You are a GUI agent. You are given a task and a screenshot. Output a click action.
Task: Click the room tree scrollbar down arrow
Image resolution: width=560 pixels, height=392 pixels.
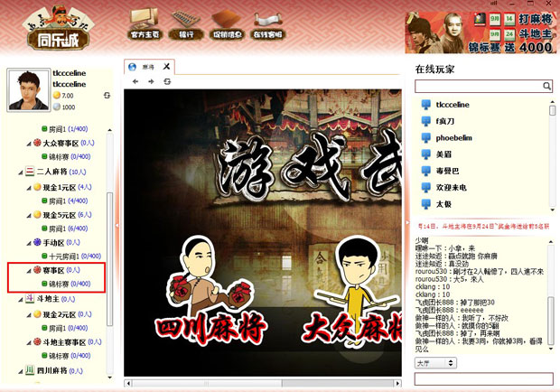109,378
